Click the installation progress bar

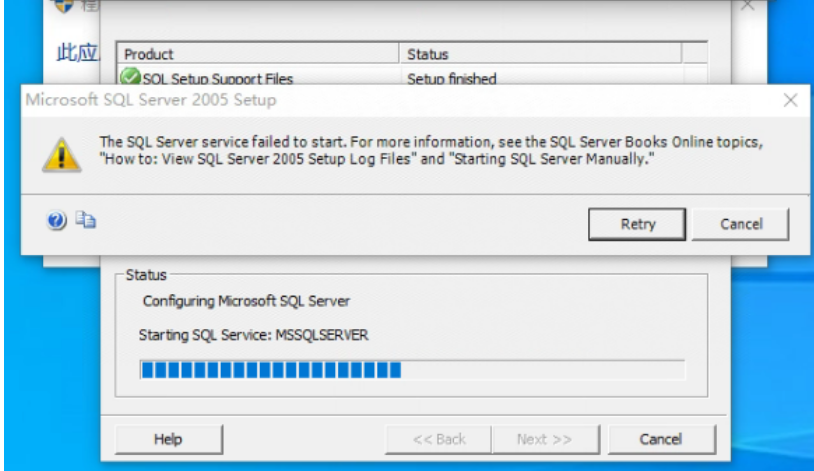click(412, 370)
